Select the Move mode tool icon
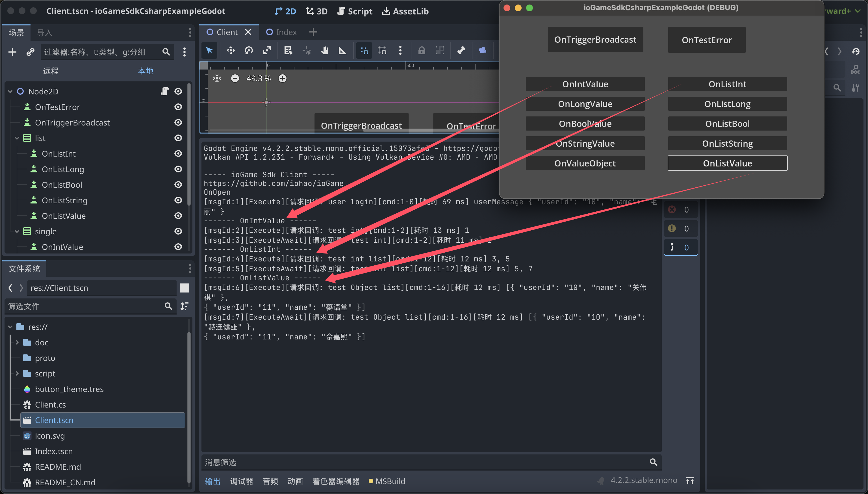 coord(231,51)
